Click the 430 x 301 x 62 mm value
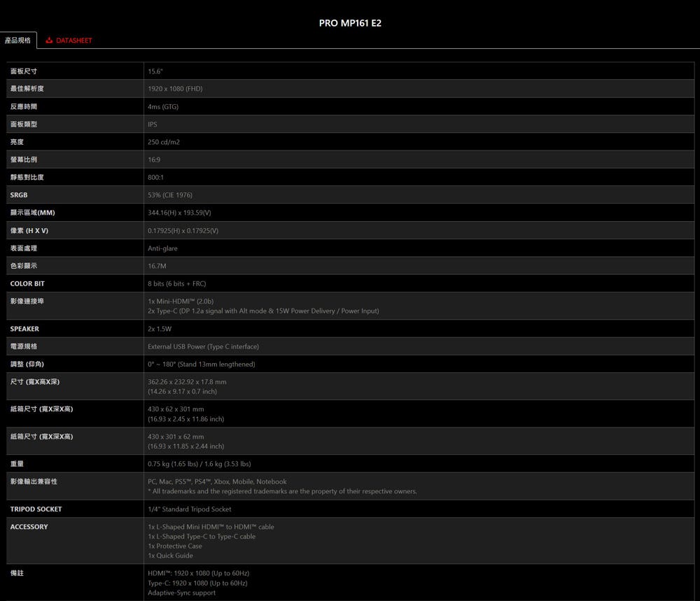The image size is (700, 601). click(x=176, y=437)
